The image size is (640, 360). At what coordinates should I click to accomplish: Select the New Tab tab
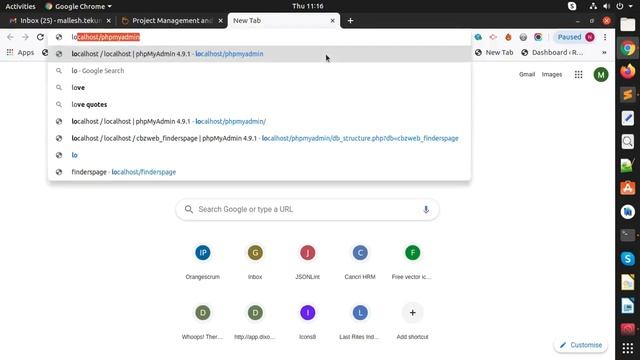[283, 20]
